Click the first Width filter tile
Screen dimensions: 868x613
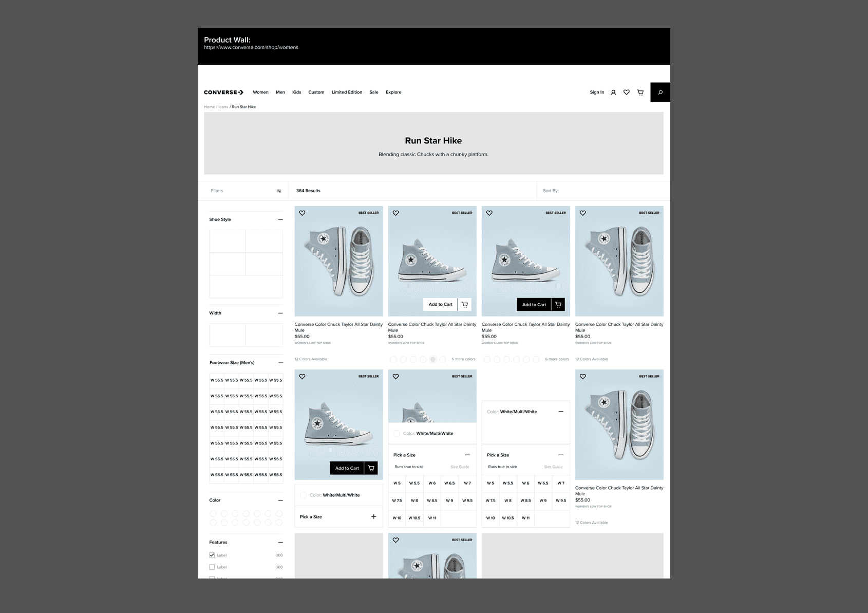pyautogui.click(x=228, y=335)
